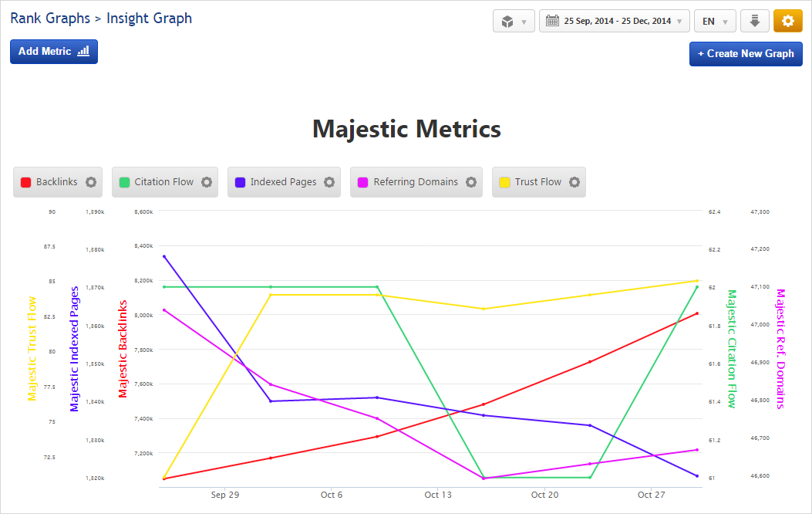Select the Insight Graph breadcrumb item
This screenshot has width=812, height=514.
click(149, 18)
